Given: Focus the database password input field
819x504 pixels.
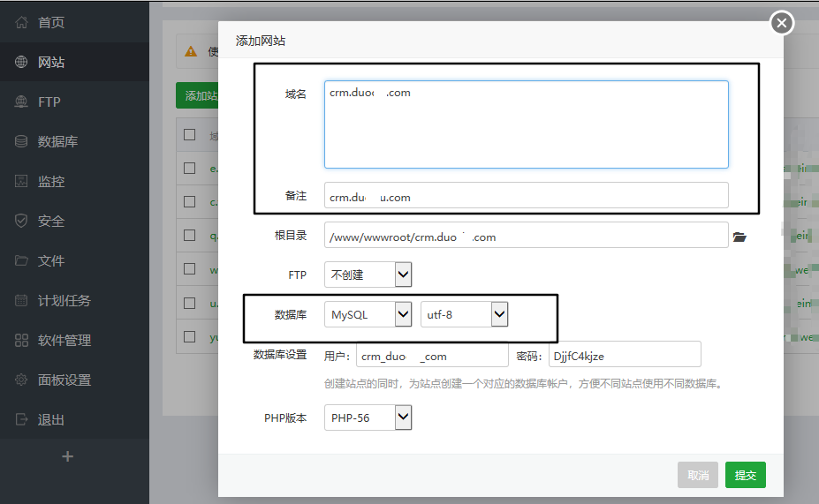Looking at the screenshot, I should (625, 356).
